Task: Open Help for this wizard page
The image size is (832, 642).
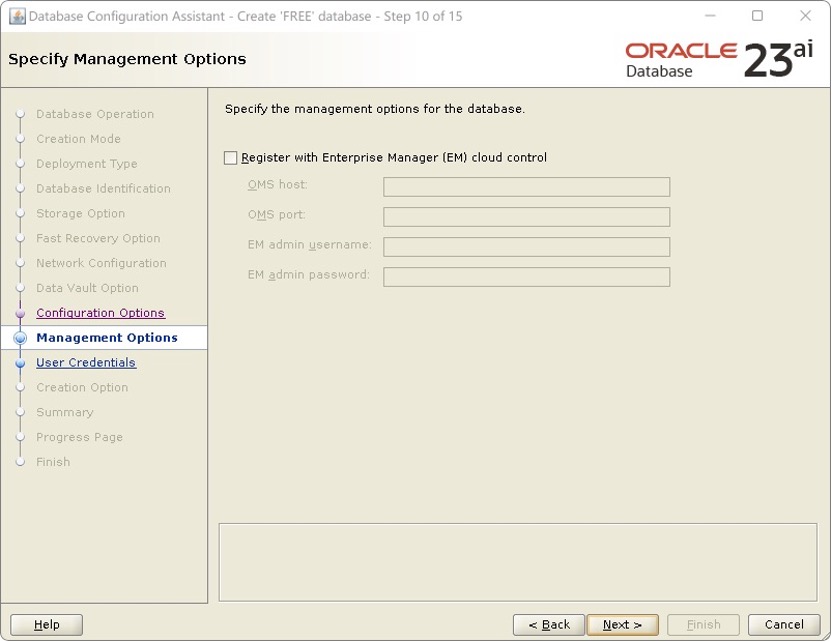Action: click(45, 624)
